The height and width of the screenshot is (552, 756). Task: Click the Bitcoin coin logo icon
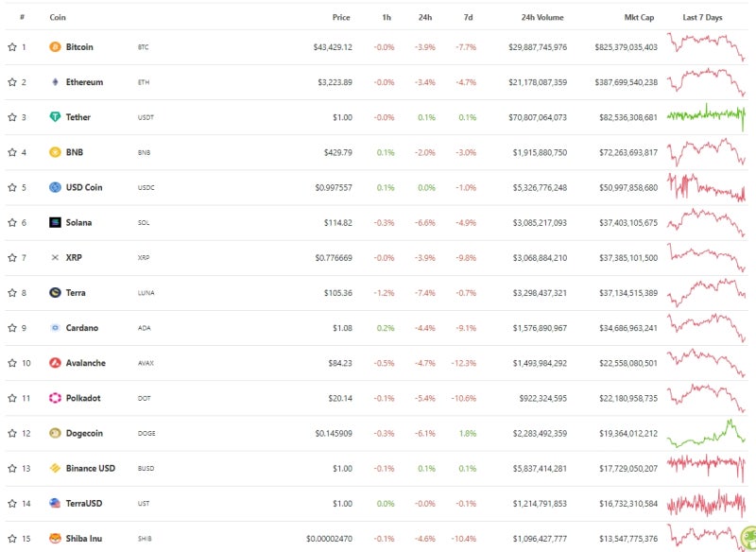click(x=55, y=46)
